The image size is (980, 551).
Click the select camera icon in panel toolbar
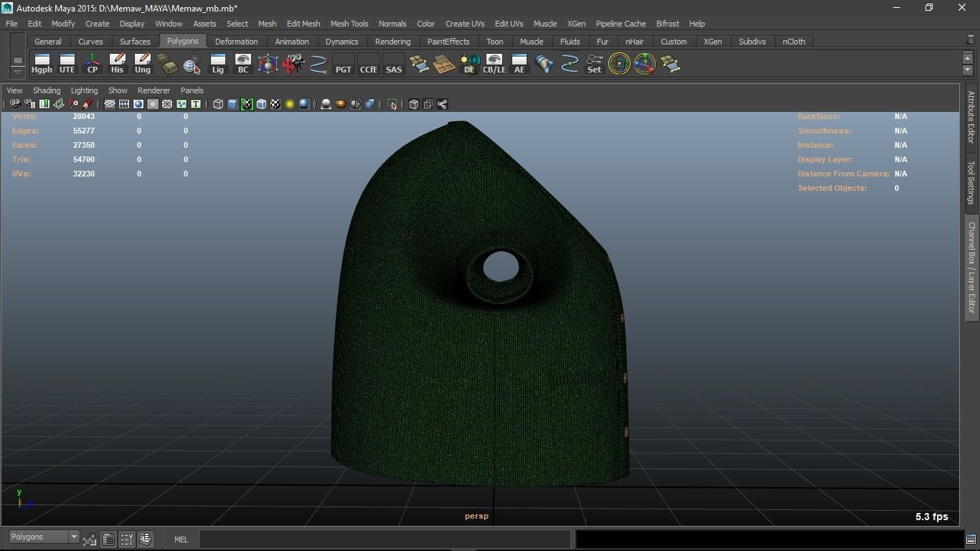[x=15, y=104]
